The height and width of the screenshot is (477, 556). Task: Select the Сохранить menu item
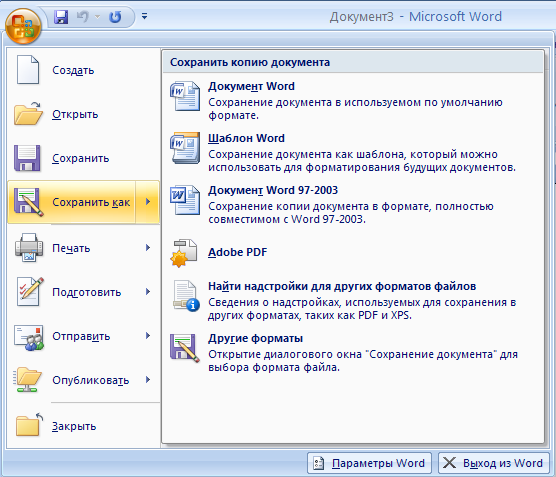click(84, 158)
